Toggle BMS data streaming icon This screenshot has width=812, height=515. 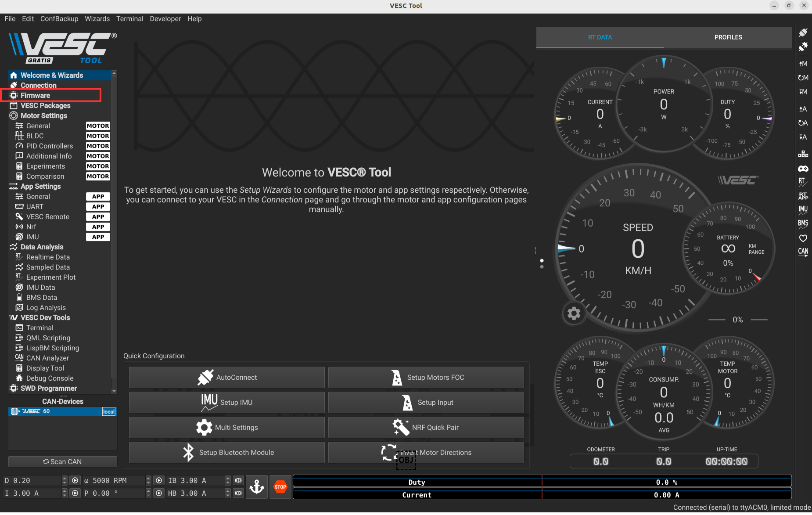coord(803,224)
